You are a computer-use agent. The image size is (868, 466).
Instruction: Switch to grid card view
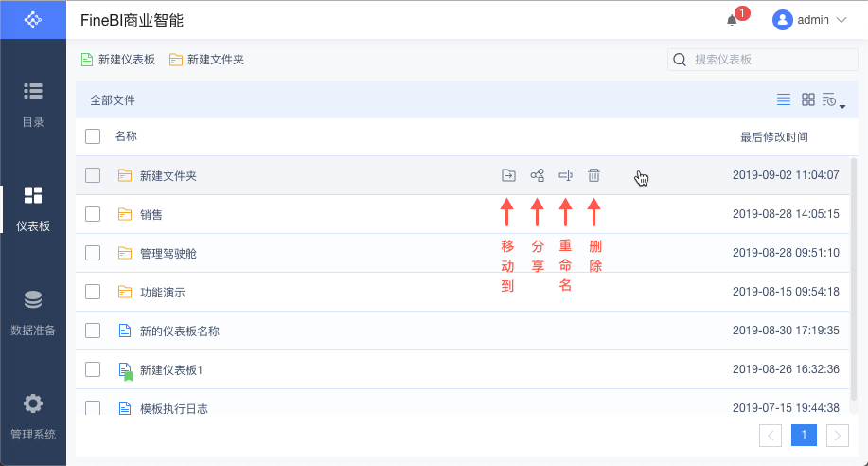[808, 99]
